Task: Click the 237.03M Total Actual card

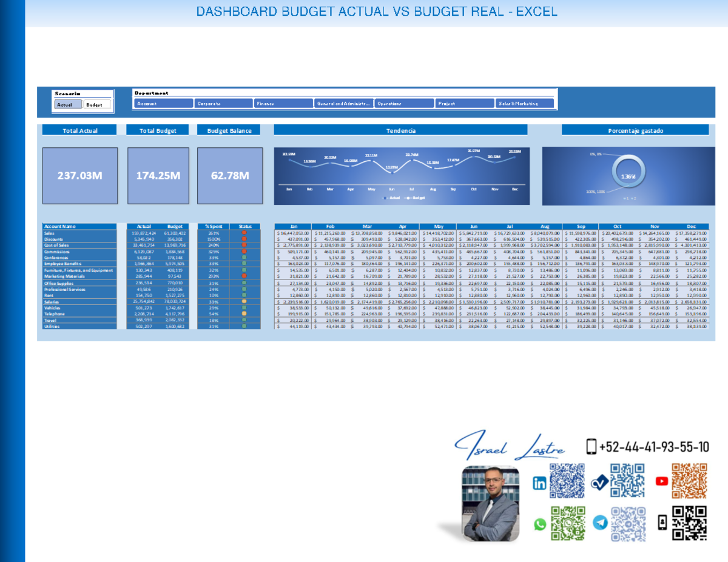Action: tap(79, 176)
